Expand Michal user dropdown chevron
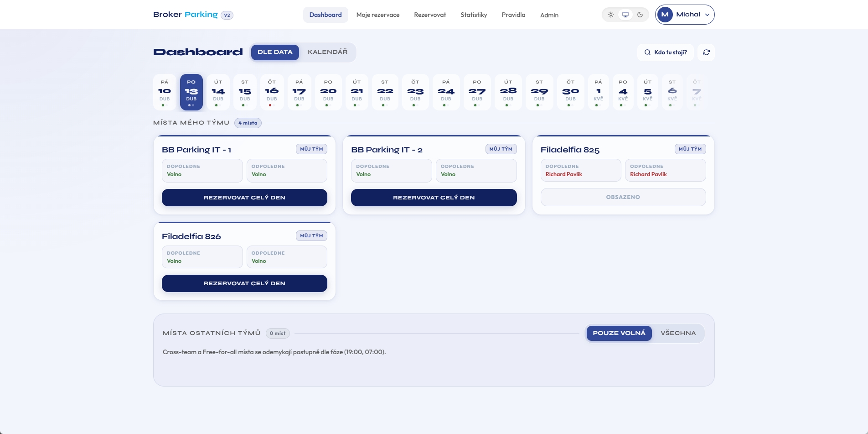The image size is (868, 434). click(x=707, y=15)
